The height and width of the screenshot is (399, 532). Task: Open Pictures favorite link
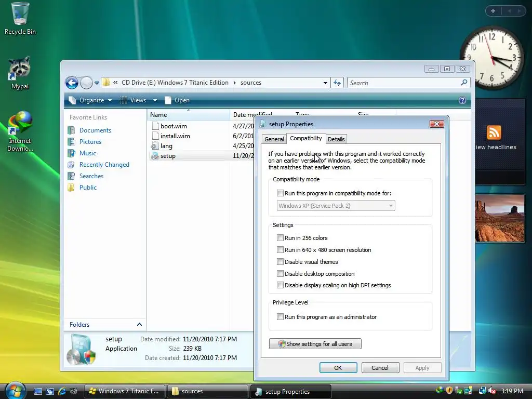coord(90,142)
